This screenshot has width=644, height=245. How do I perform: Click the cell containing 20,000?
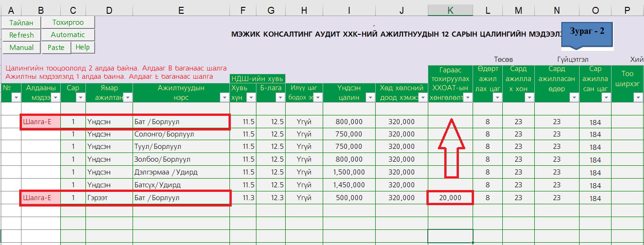450,198
